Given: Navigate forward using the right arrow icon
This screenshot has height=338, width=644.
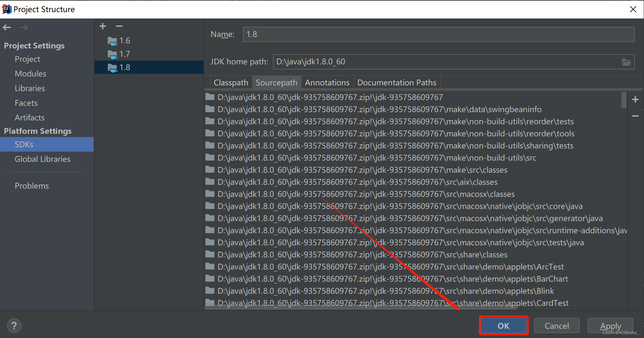Looking at the screenshot, I should pyautogui.click(x=24, y=27).
